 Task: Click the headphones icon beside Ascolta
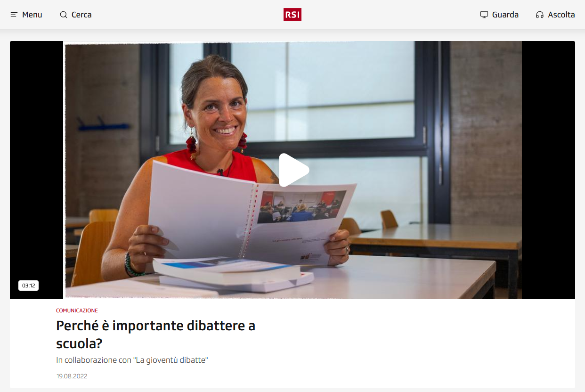[540, 15]
